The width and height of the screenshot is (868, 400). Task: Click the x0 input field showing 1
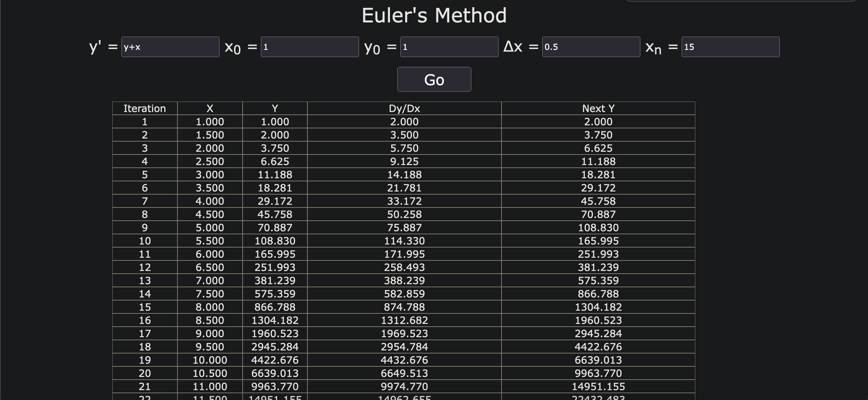pyautogui.click(x=309, y=47)
